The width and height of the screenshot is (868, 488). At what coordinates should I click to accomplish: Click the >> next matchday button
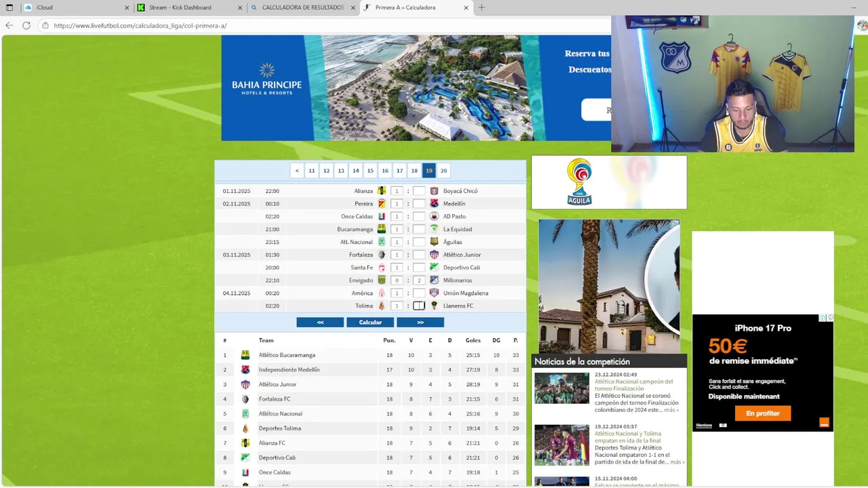[x=420, y=323]
